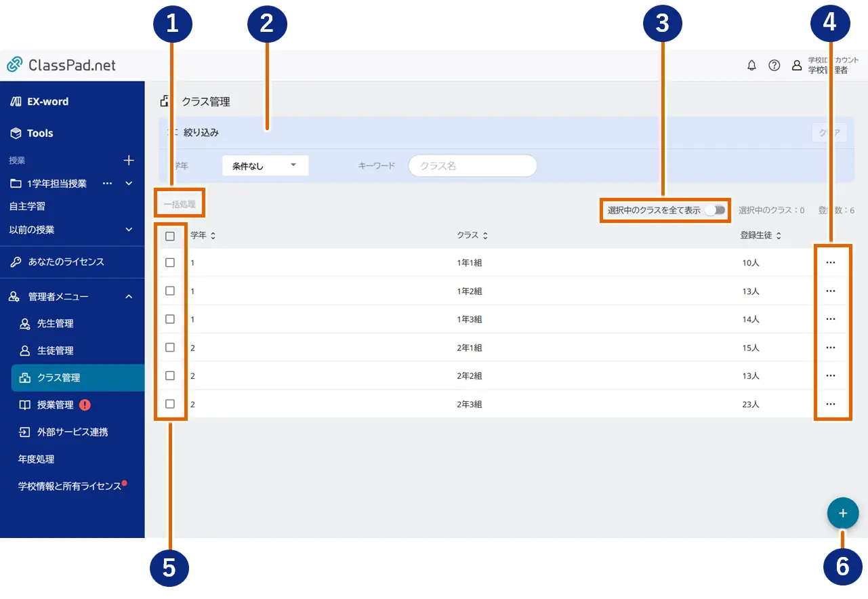This screenshot has height=599, width=868.
Task: Open 学校情報と所有ライセンス link
Action: coord(69,487)
